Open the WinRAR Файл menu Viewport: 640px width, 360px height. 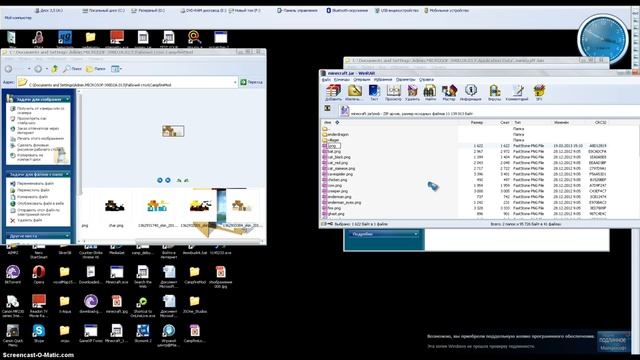[x=327, y=80]
